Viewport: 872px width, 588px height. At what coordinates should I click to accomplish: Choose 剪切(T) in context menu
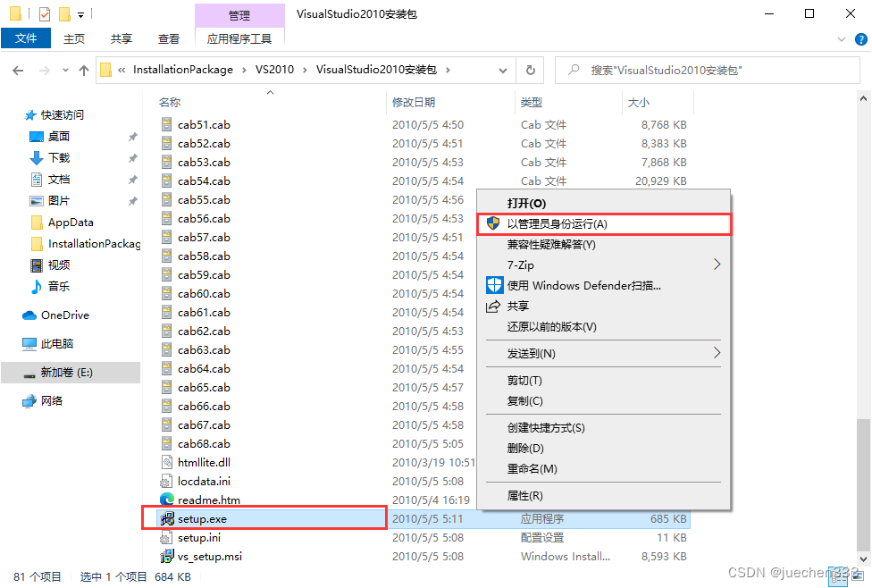click(x=603, y=381)
